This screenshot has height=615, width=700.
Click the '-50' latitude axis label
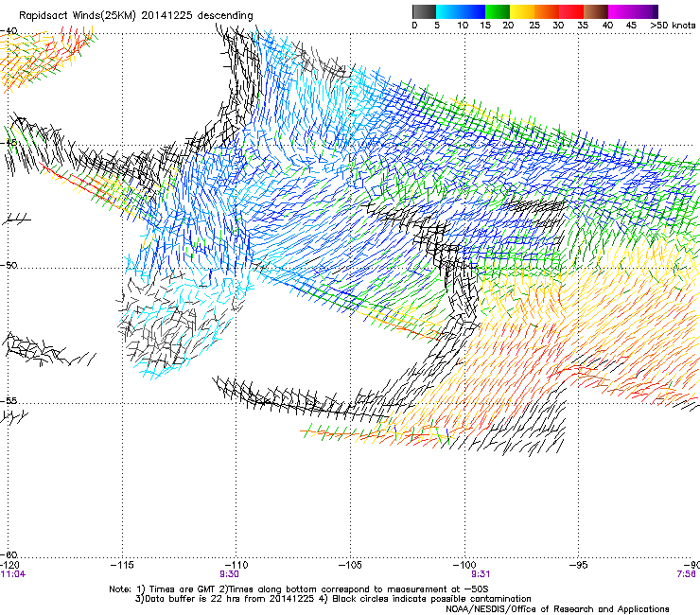point(9,265)
